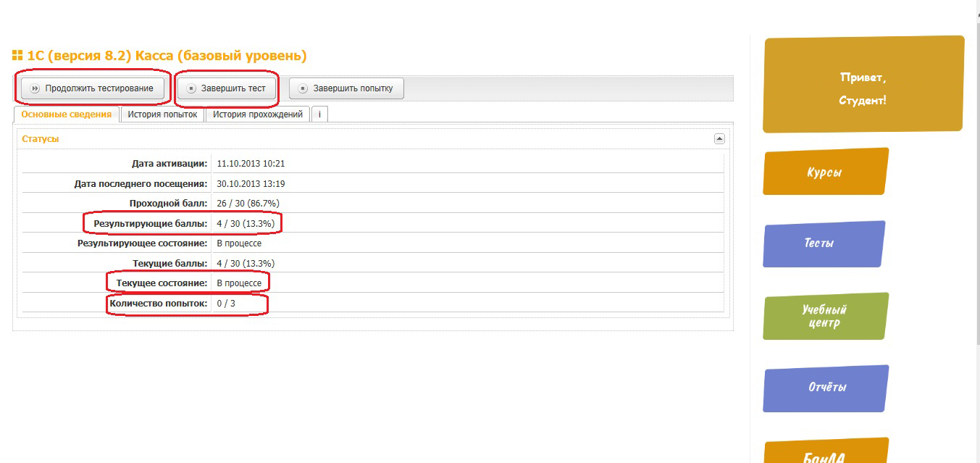Viewport: 980px width, 463px height.
Task: Open the 'Тесты' sidebar tile
Action: (x=824, y=243)
